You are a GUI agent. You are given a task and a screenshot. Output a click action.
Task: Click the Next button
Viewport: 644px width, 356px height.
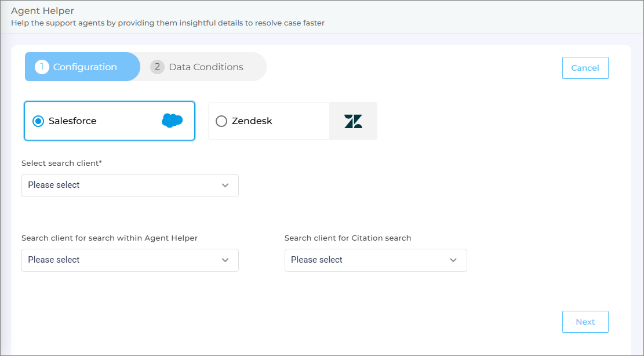click(x=585, y=322)
